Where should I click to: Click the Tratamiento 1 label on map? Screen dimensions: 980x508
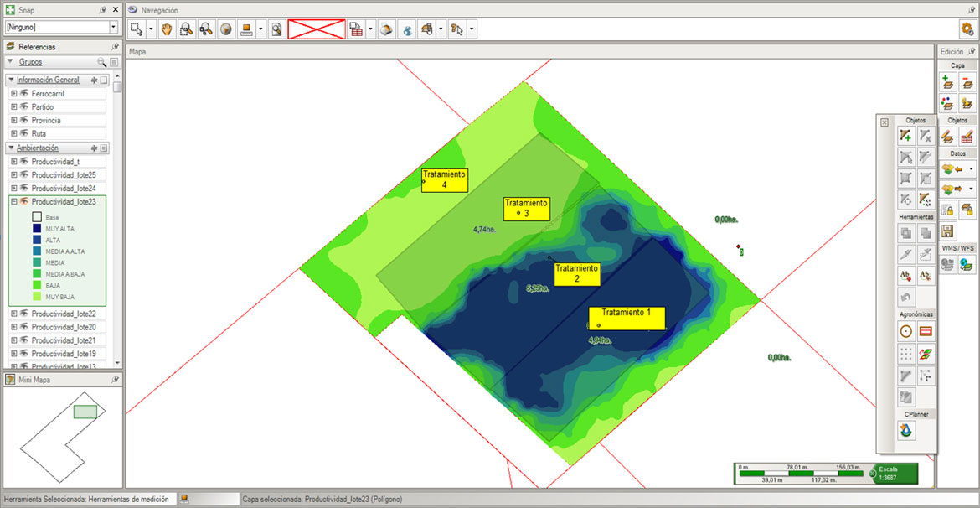[627, 319]
